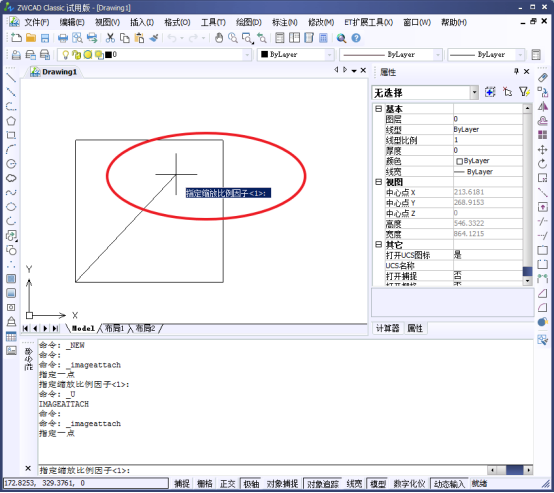
Task: Select the Polygon draw tool
Action: pyautogui.click(x=11, y=121)
